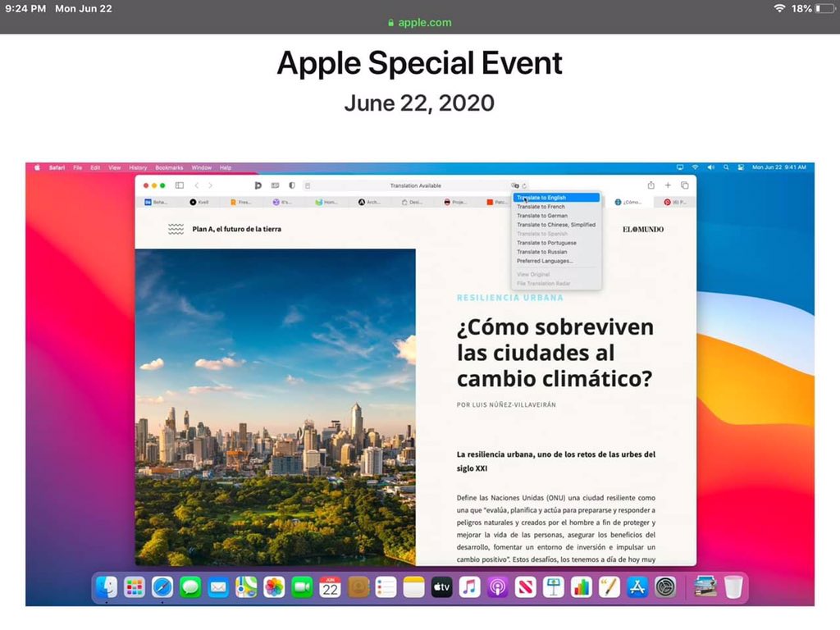Open Messages from the Dock

tap(190, 587)
